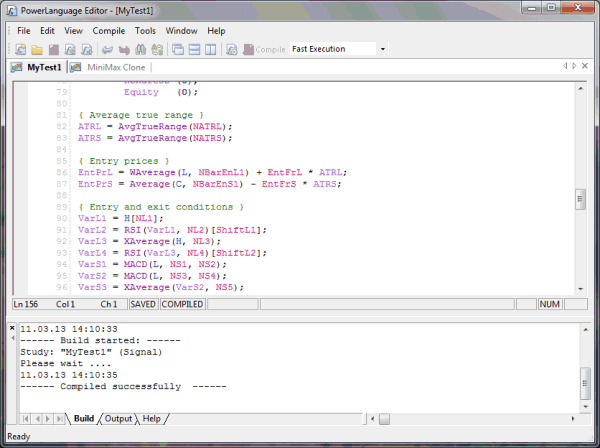Click code line 96 VarS3 XAverage

click(x=161, y=287)
